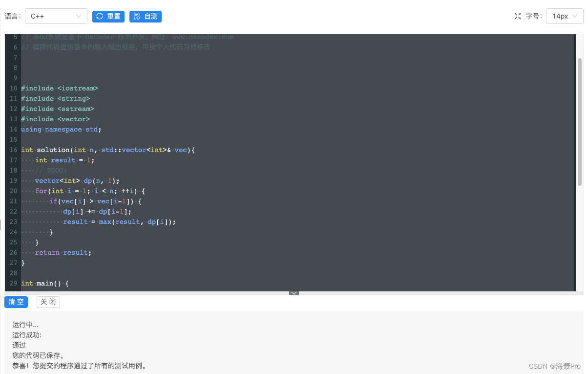Click the 运行成功 output message

point(27,335)
